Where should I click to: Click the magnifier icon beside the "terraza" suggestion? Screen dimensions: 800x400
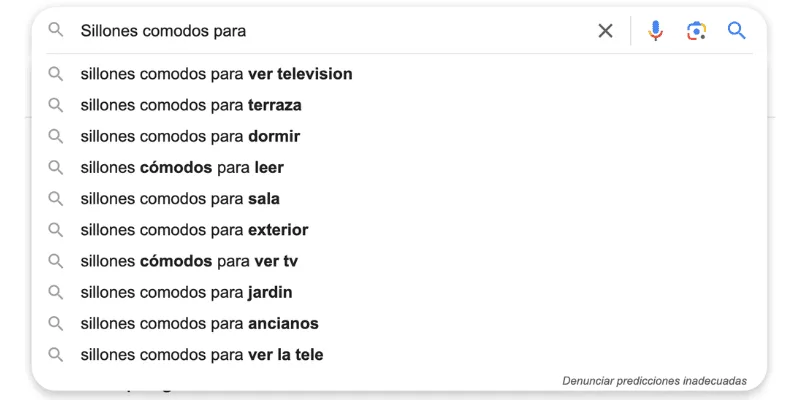56,105
